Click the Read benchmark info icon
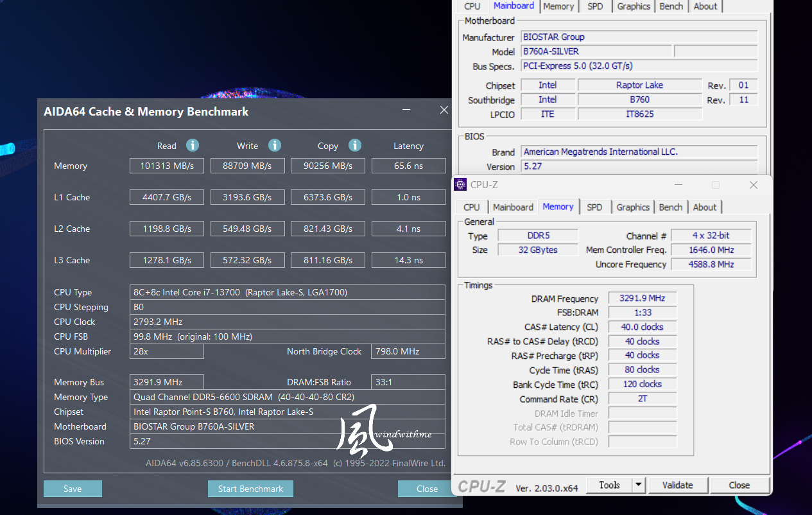 192,145
